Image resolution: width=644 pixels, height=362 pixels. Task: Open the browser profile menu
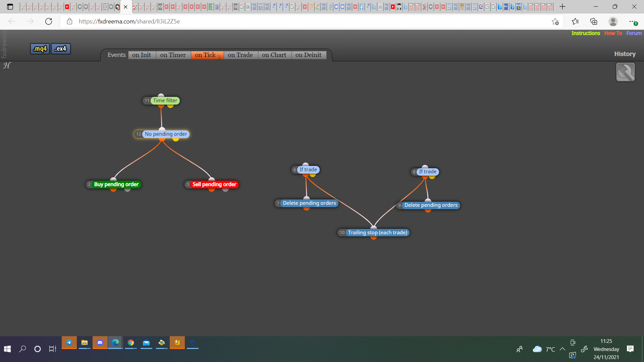click(x=613, y=21)
